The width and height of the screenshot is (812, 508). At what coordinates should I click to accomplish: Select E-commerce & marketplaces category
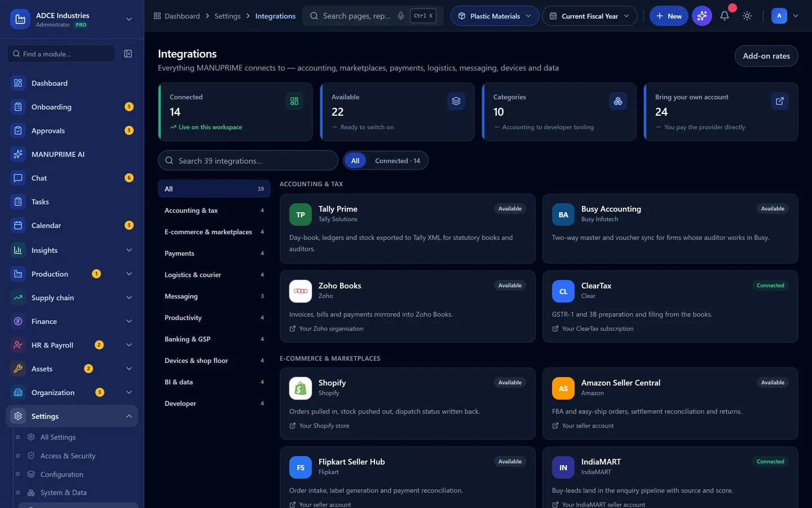coord(214,232)
